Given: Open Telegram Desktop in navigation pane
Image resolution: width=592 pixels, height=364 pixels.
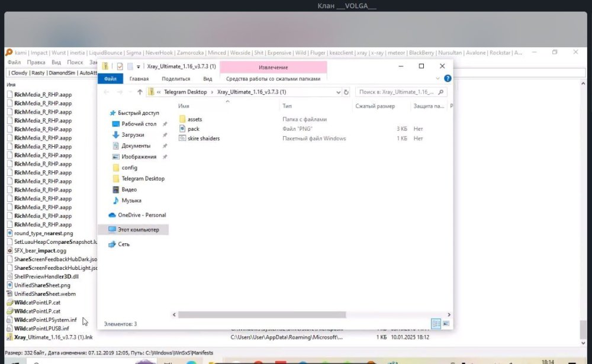Looking at the screenshot, I should click(x=143, y=179).
